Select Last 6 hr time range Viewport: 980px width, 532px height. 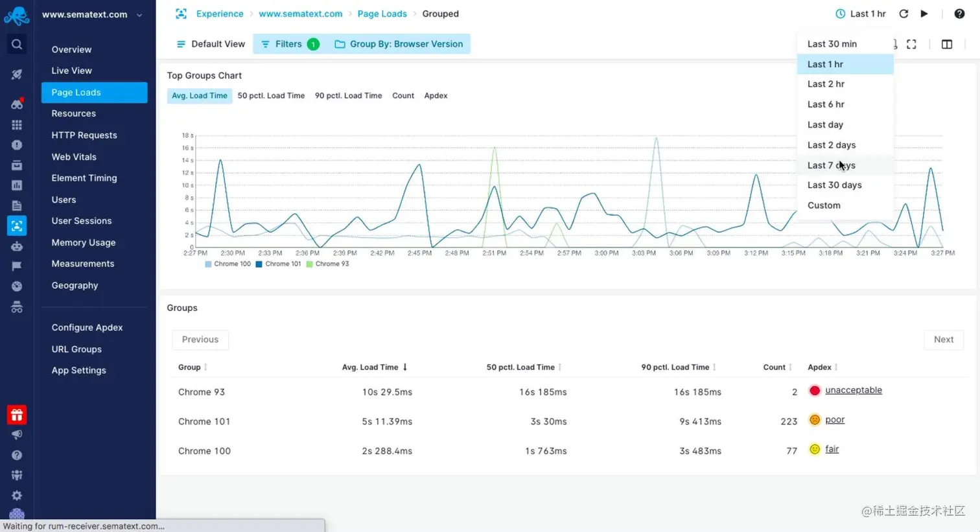pyautogui.click(x=845, y=104)
